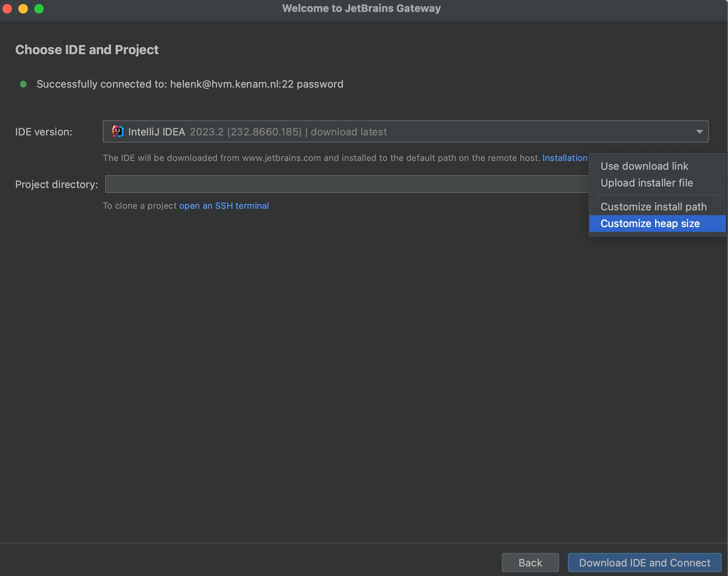Click the green connection status indicator

[23, 84]
